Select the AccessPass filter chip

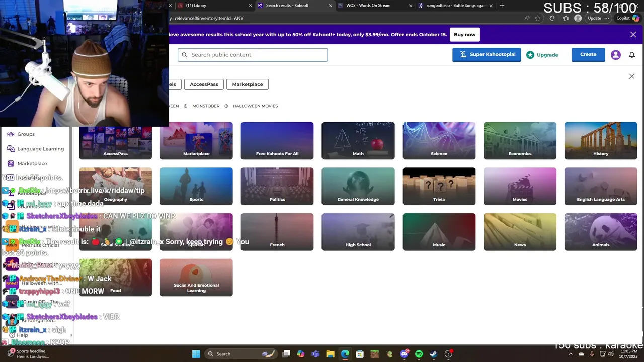click(x=204, y=84)
